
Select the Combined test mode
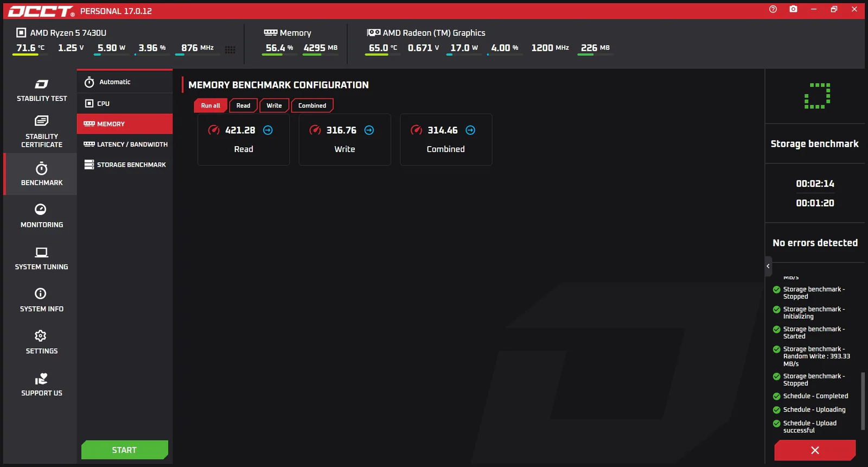point(312,105)
